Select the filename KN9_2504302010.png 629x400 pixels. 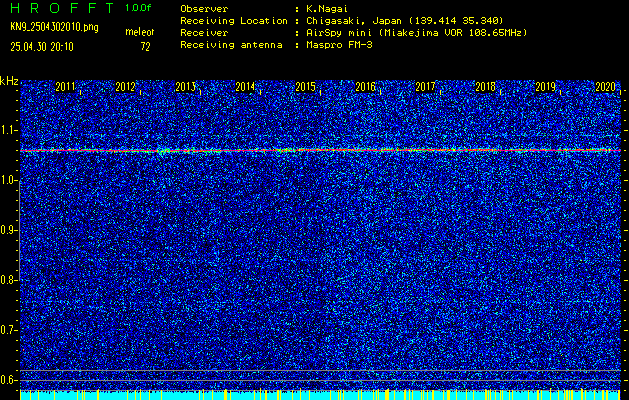pyautogui.click(x=54, y=27)
